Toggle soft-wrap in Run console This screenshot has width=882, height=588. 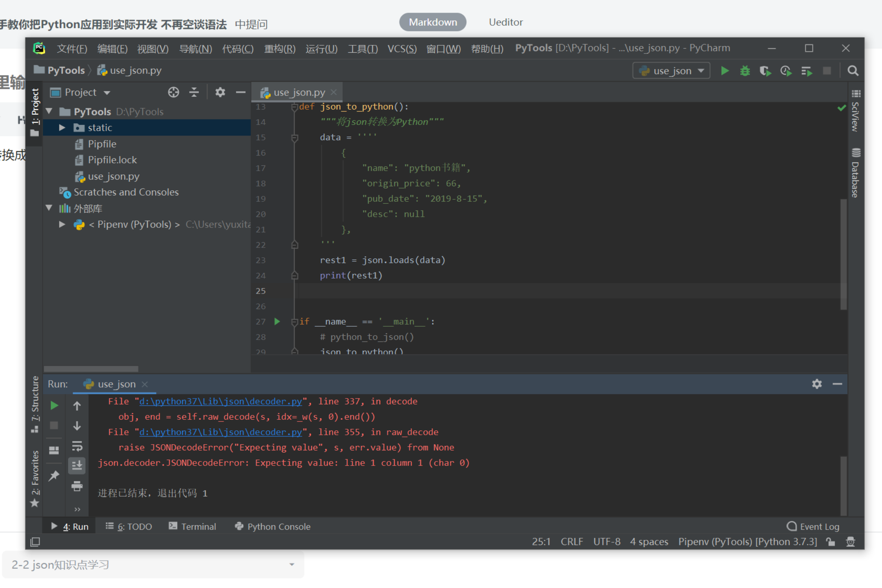click(x=77, y=446)
